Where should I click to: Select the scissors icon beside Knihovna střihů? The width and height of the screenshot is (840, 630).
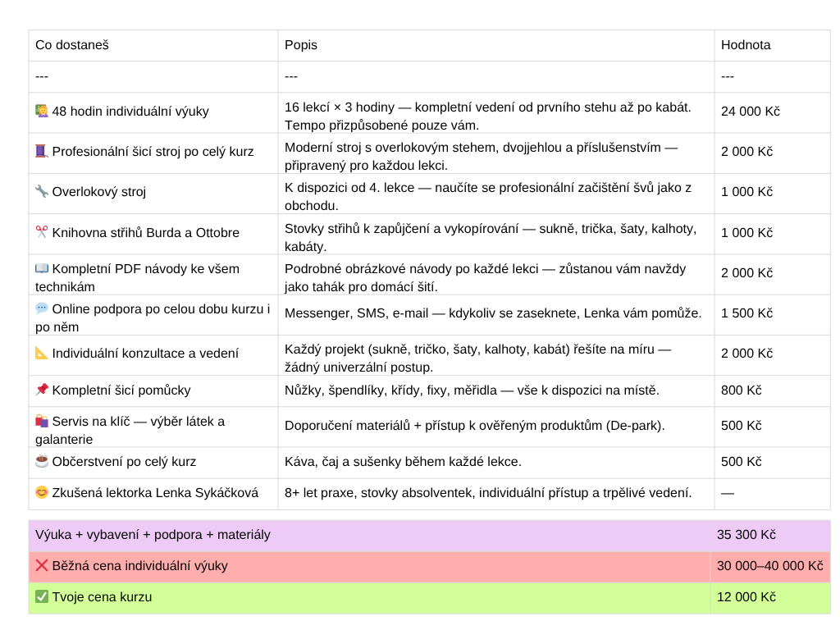point(42,232)
